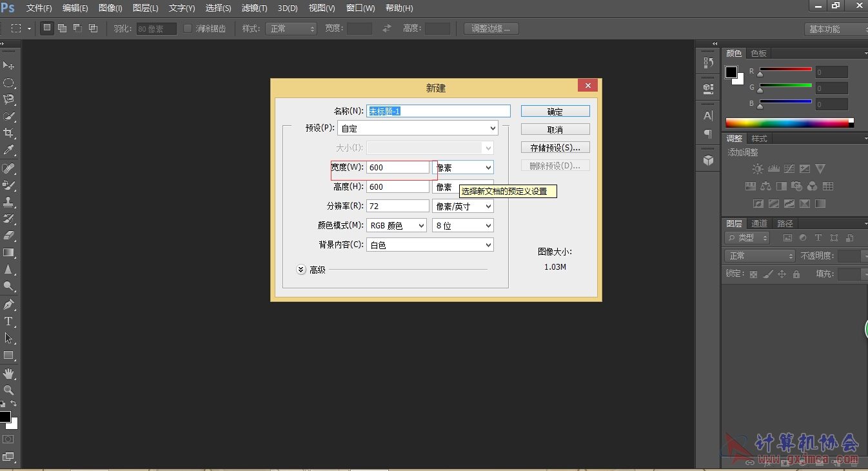
Task: Open the preset dropdown showing 自定
Action: (x=418, y=128)
